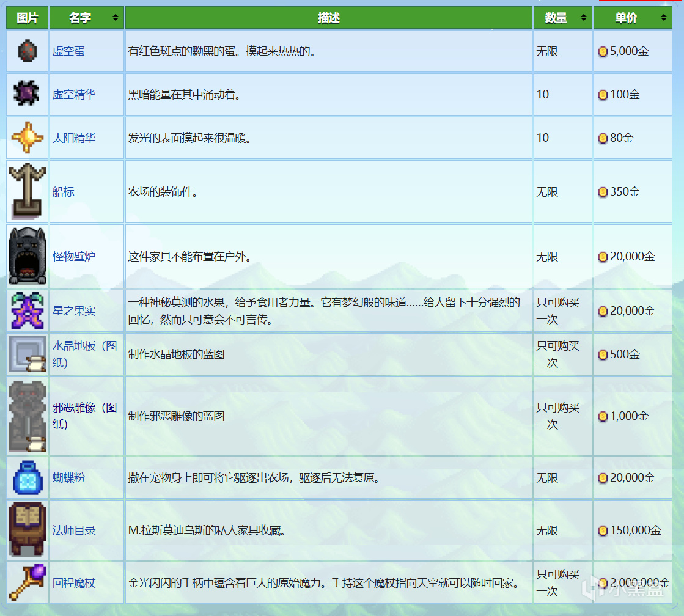Click quantity 无限 in 船标 row

[x=547, y=191]
